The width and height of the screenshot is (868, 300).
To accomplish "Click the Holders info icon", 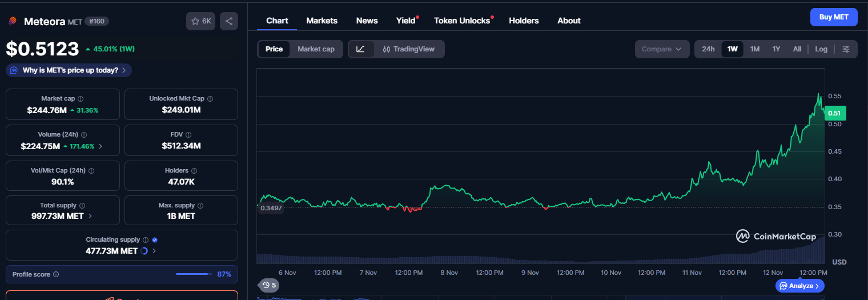I will (x=194, y=171).
